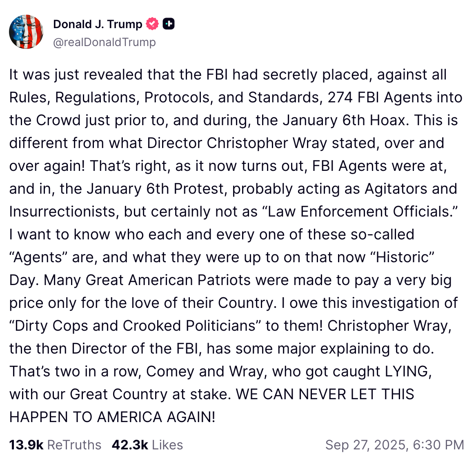View the 42.3k Likes count

point(130,445)
